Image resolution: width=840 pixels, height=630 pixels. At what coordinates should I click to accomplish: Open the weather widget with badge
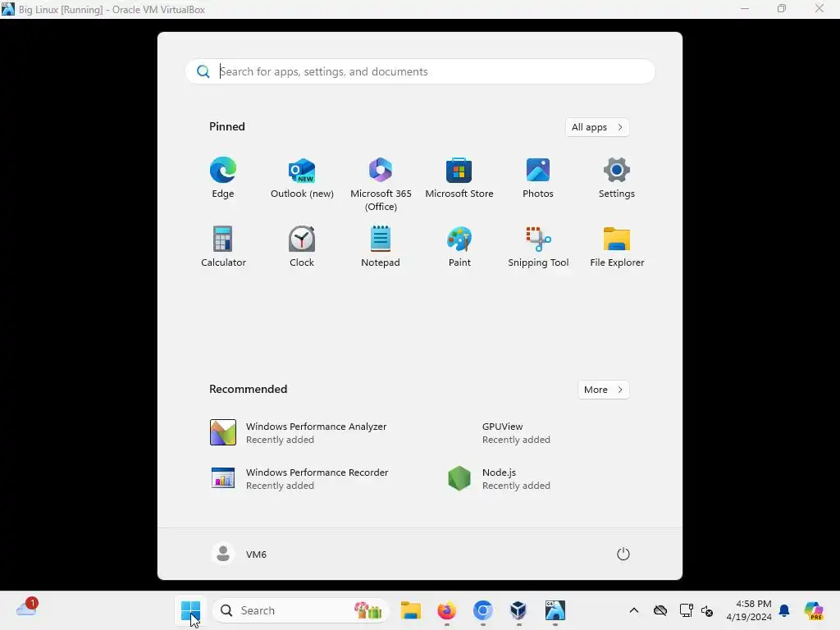click(27, 608)
